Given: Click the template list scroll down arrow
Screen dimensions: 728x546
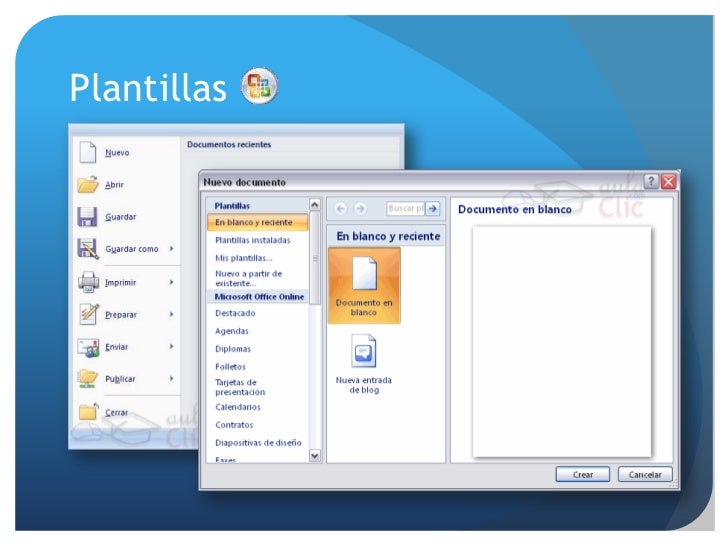Looking at the screenshot, I should [x=314, y=456].
